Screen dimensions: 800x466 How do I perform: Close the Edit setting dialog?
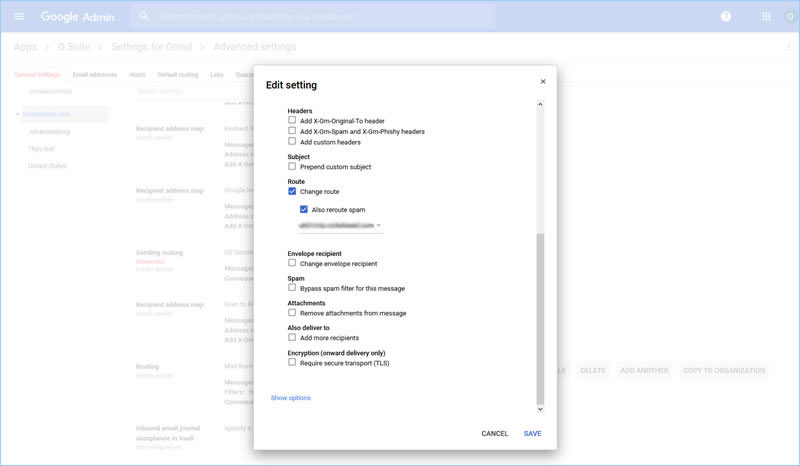[x=543, y=82]
